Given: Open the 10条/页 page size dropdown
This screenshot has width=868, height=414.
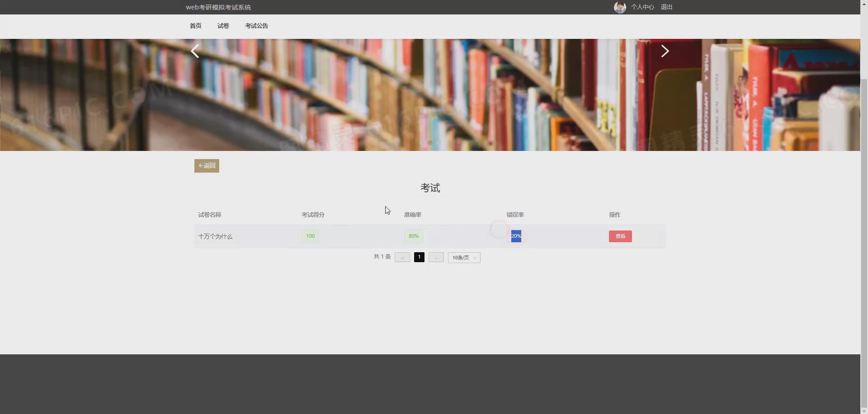Looking at the screenshot, I should coord(464,258).
